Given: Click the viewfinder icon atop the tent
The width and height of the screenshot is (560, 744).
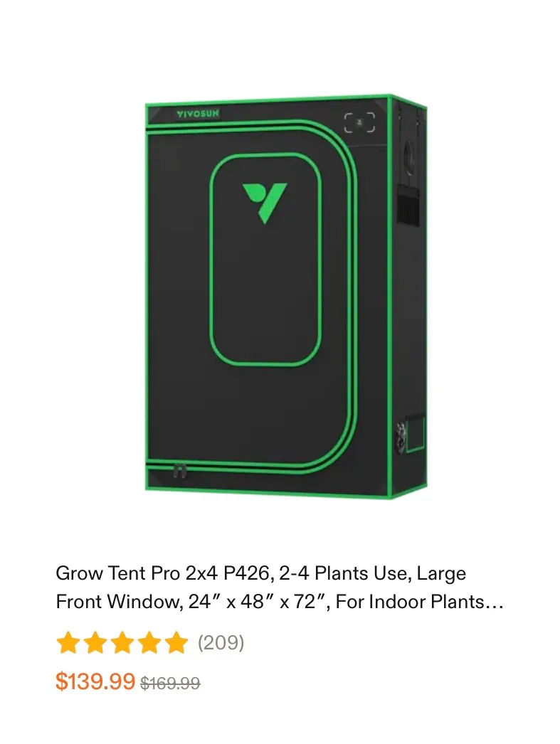Looking at the screenshot, I should (x=359, y=122).
